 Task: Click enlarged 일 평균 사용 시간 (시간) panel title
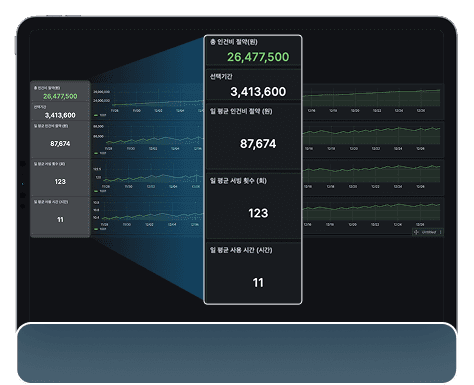[x=241, y=250]
